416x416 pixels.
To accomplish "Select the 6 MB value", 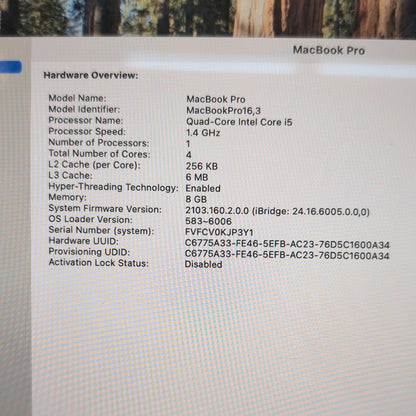I will (x=197, y=177).
